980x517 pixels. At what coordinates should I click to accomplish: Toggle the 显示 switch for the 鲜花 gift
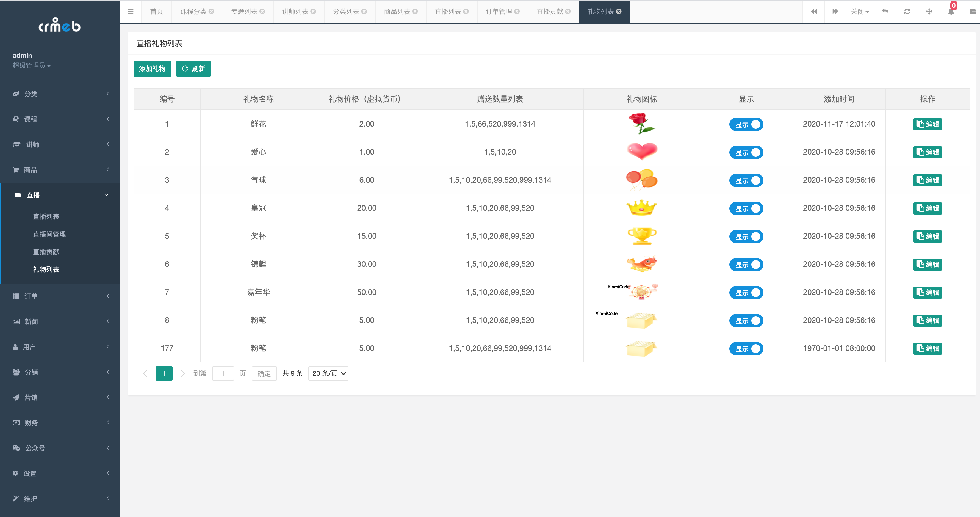coord(746,124)
